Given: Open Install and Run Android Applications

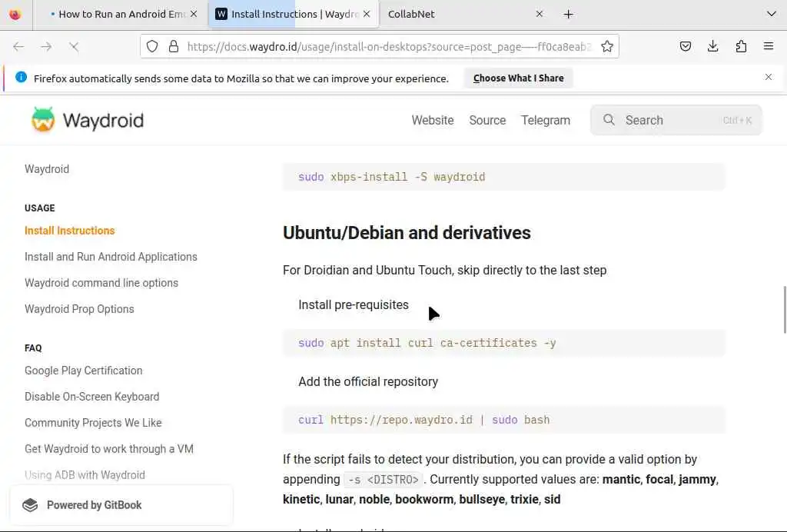Looking at the screenshot, I should (x=111, y=257).
